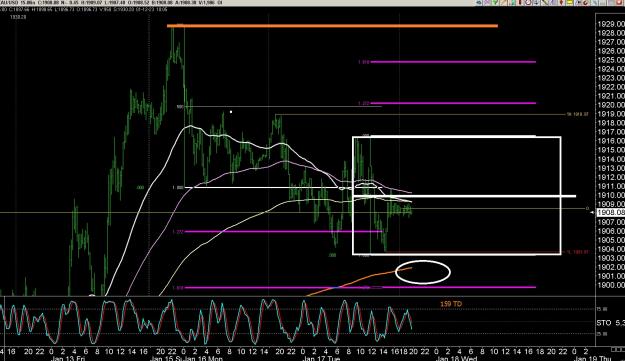The image size is (625, 361).
Task: Click the 1920.00 price axis label
Action: pos(611,105)
